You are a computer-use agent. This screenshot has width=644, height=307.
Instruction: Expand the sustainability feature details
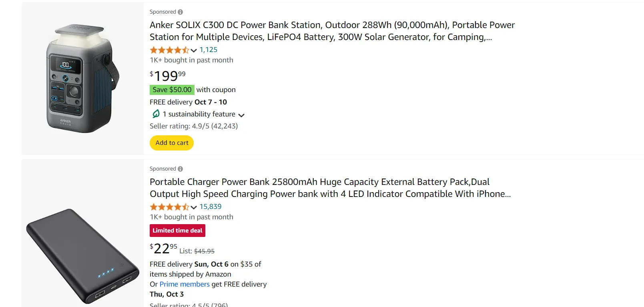241,114
